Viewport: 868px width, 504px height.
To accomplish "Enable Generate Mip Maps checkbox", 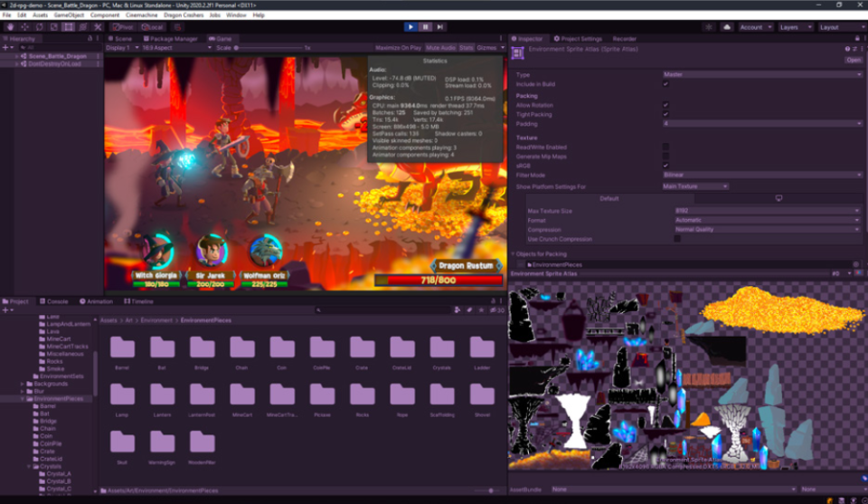I will pyautogui.click(x=666, y=157).
